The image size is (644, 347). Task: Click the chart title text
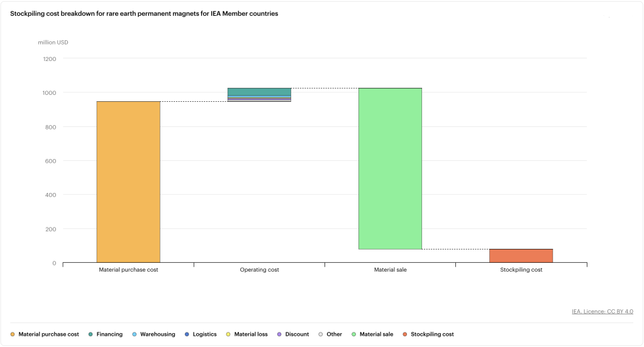pos(144,13)
